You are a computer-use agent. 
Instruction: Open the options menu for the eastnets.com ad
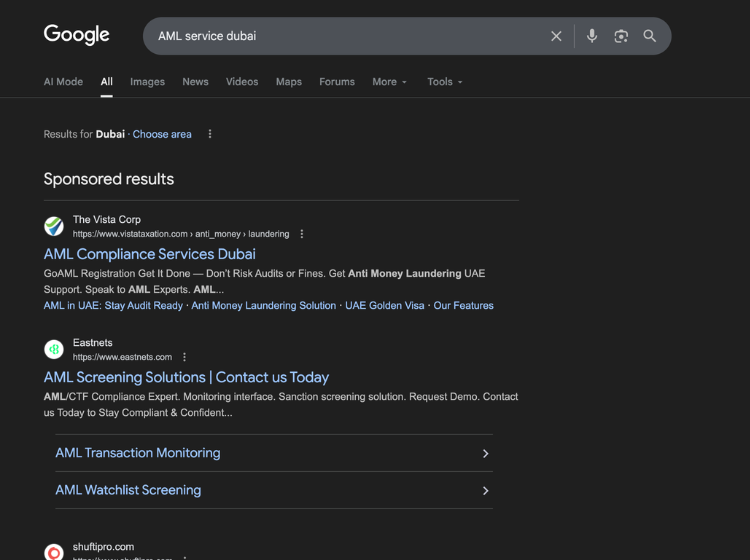point(184,357)
